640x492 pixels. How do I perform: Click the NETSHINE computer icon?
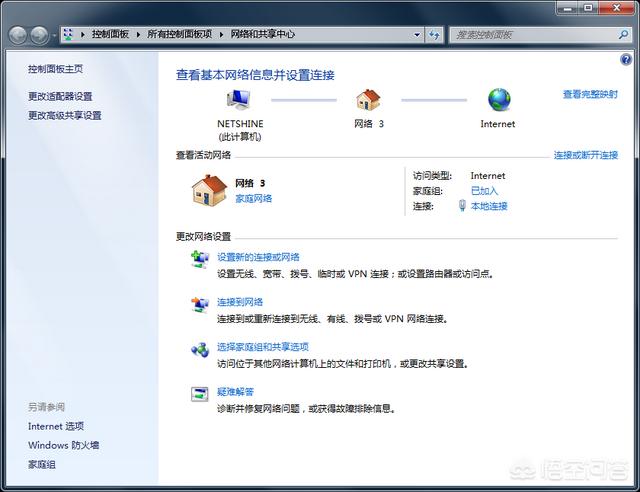pyautogui.click(x=238, y=99)
